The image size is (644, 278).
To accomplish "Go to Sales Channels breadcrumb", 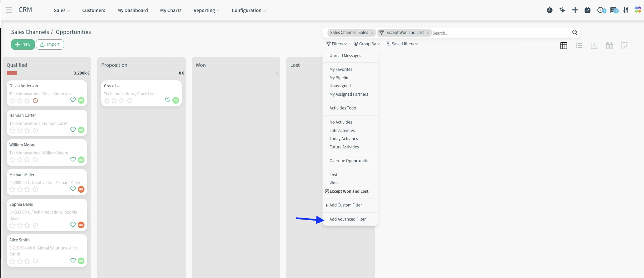I will point(30,32).
